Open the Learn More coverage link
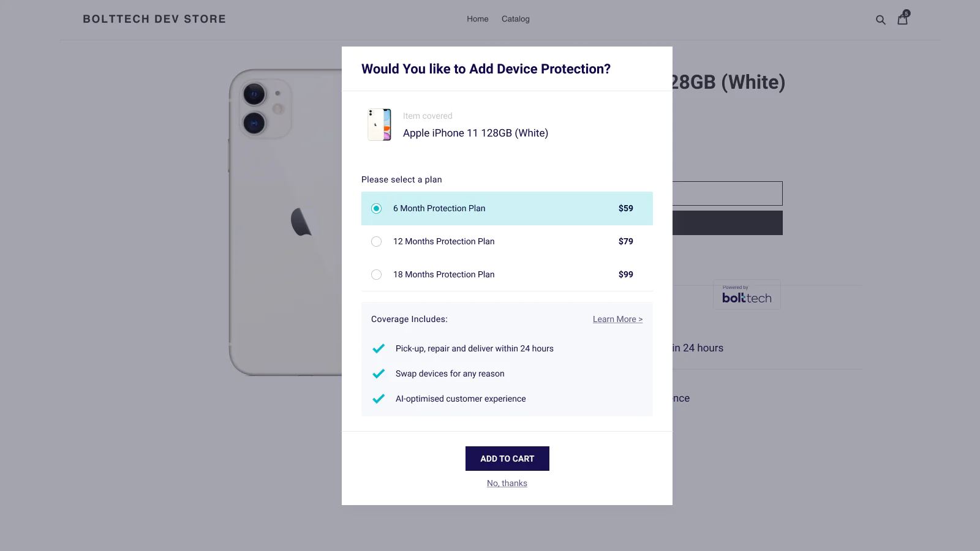 (x=617, y=319)
